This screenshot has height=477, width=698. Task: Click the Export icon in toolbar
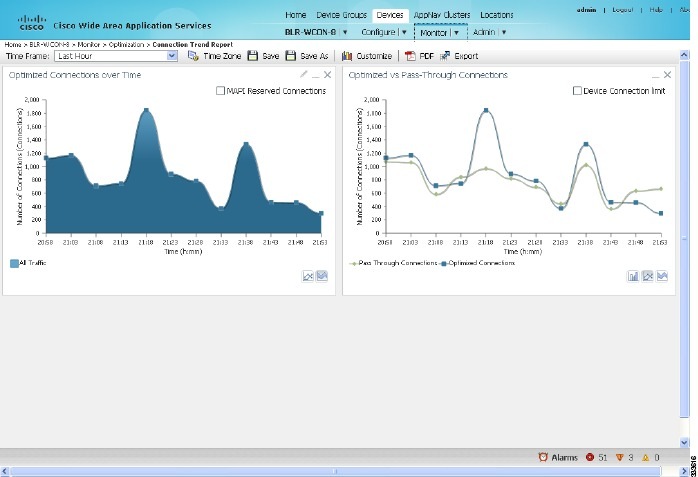tap(445, 56)
